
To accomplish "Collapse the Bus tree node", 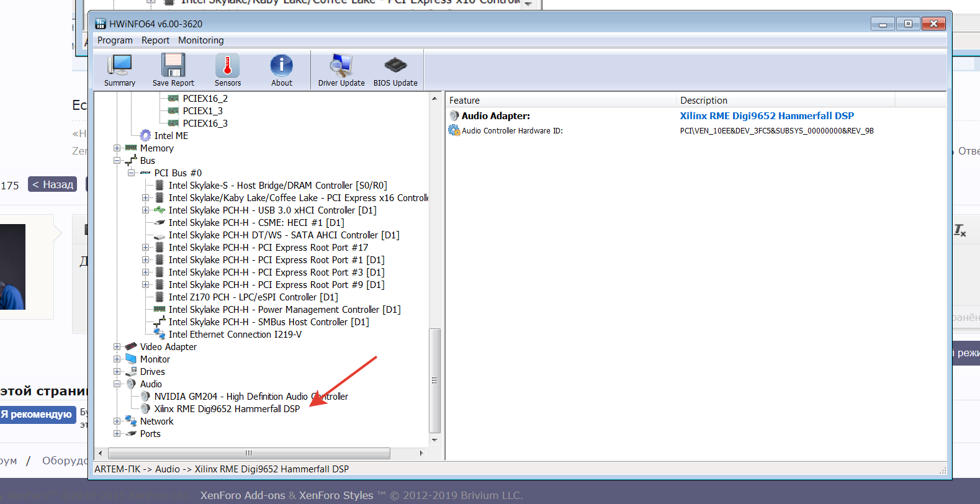I will tap(117, 160).
